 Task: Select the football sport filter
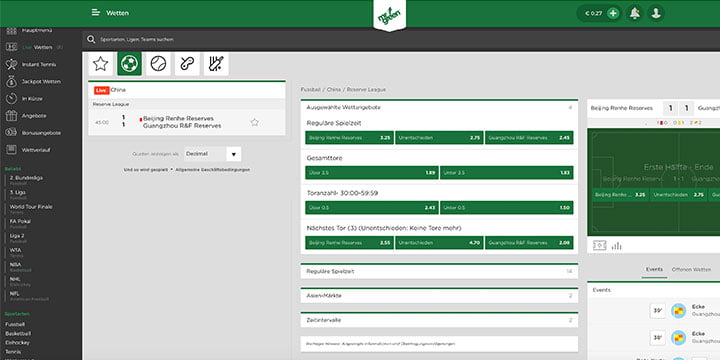tap(129, 64)
